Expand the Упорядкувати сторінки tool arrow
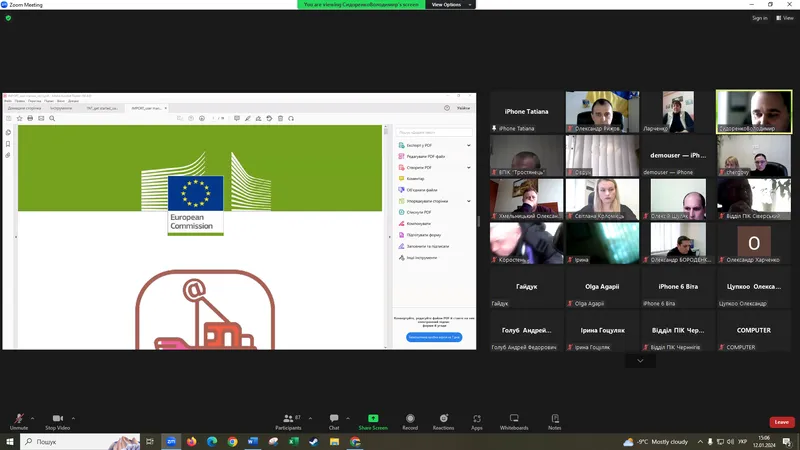 [468, 201]
